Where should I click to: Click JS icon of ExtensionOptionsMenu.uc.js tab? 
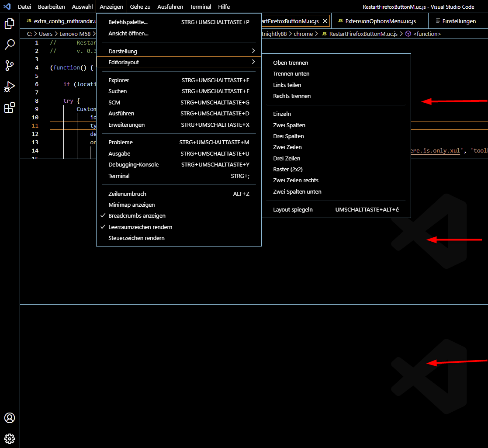tap(340, 21)
